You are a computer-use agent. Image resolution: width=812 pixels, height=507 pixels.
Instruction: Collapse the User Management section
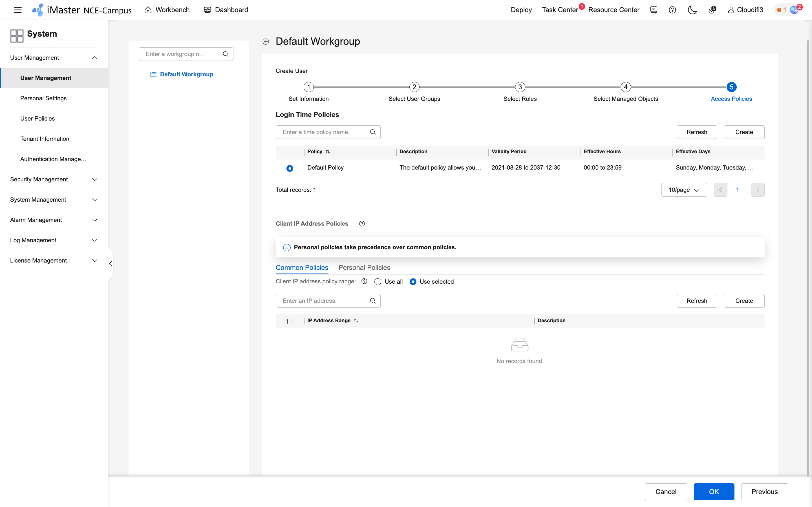(95, 57)
